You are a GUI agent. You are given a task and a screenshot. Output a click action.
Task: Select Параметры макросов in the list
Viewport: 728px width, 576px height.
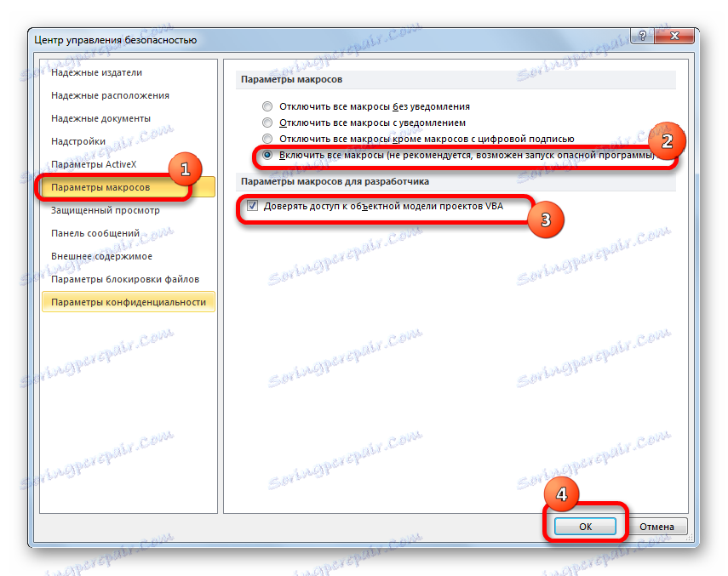128,187
